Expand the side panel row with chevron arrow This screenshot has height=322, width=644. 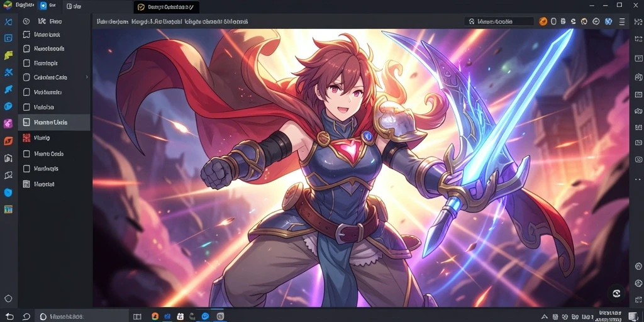pos(54,77)
